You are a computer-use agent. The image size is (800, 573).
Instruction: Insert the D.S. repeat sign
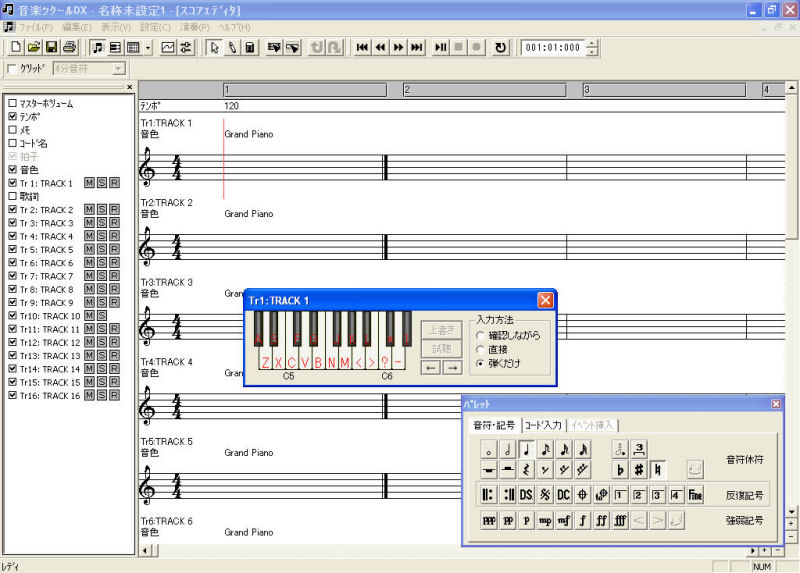pos(526,495)
